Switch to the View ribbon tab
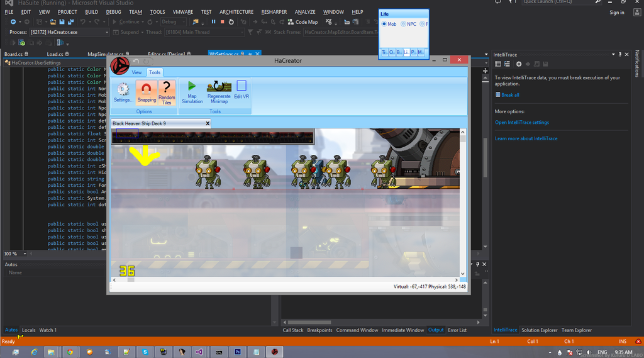 tap(136, 72)
